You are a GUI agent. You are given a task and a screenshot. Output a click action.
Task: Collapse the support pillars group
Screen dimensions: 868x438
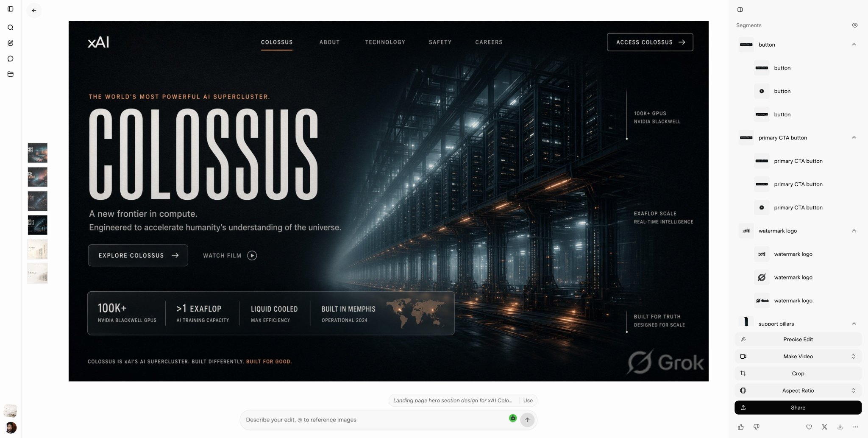pyautogui.click(x=854, y=324)
